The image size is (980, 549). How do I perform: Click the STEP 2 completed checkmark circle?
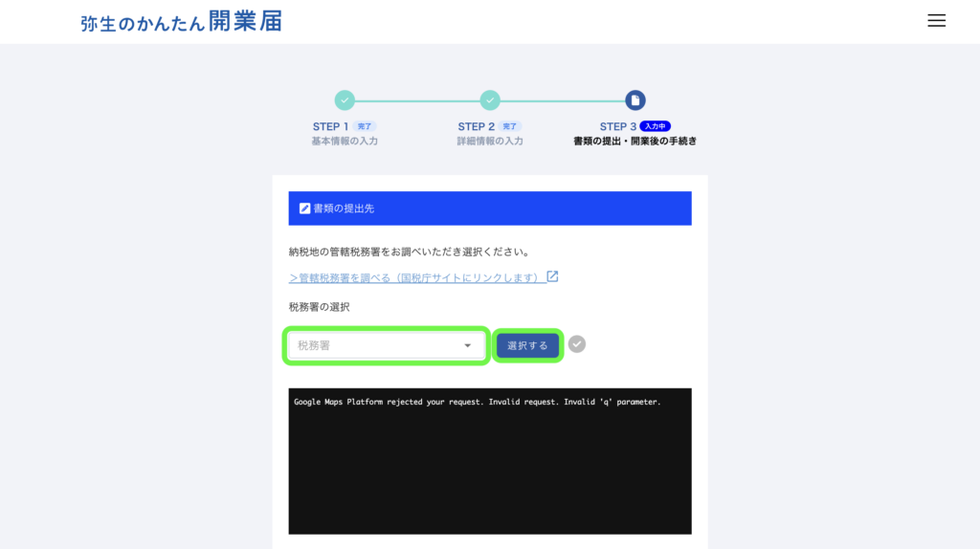coord(490,99)
